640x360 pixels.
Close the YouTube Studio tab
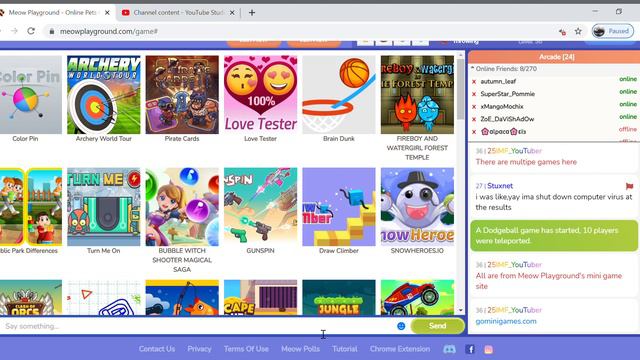[x=232, y=13]
